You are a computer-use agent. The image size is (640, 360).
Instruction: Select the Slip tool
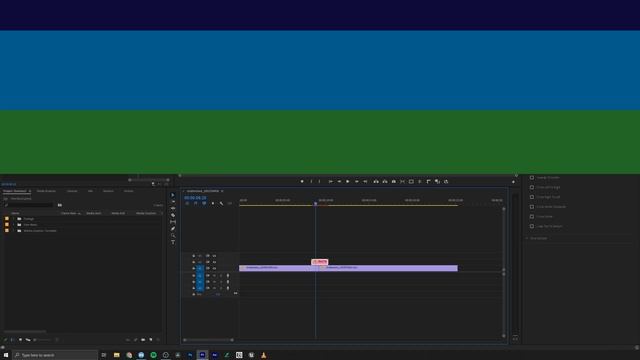pyautogui.click(x=173, y=222)
